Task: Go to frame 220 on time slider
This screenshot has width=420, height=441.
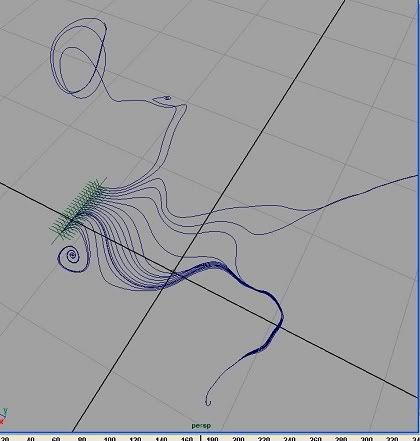Action: coord(264,439)
